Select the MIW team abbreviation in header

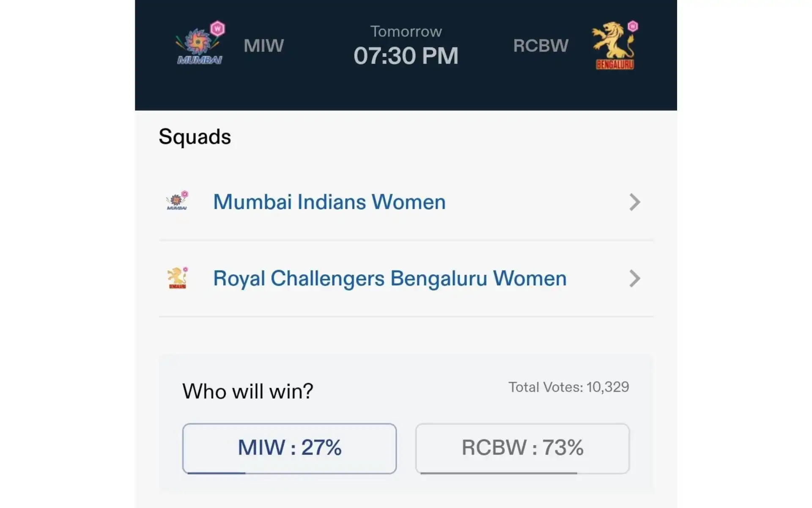point(264,46)
